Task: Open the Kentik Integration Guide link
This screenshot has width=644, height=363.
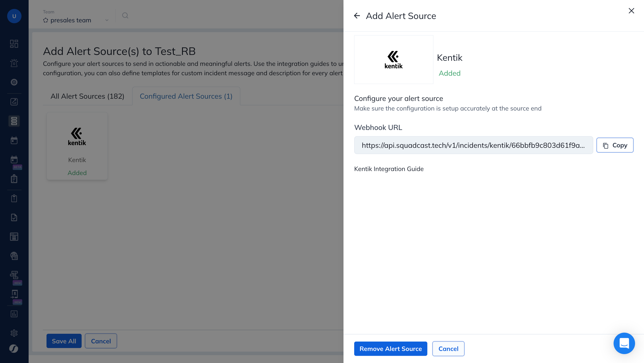Action: (389, 169)
